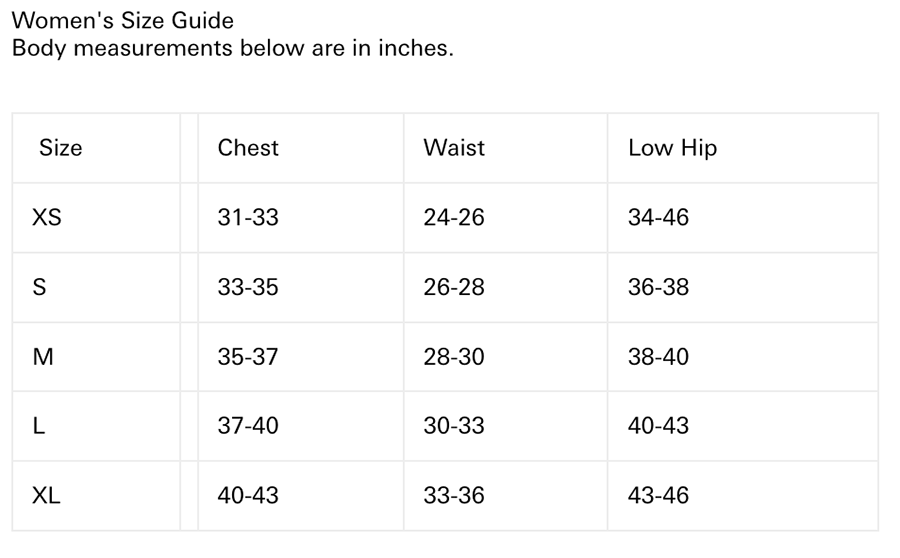
Task: Click the L chest value 37-40
Action: (x=248, y=426)
